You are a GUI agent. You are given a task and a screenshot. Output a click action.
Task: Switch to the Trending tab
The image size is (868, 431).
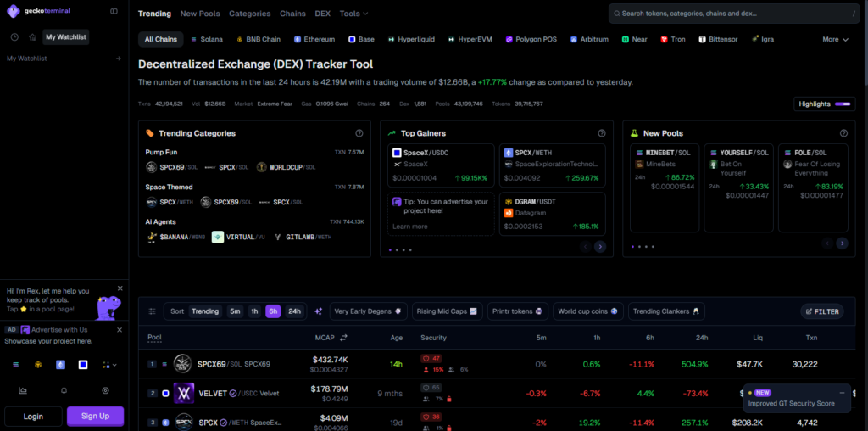point(154,14)
